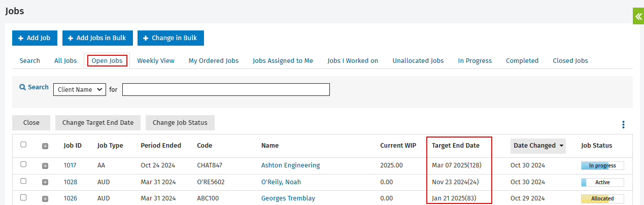Click the Allocated status bar
644x205 pixels.
point(602,198)
